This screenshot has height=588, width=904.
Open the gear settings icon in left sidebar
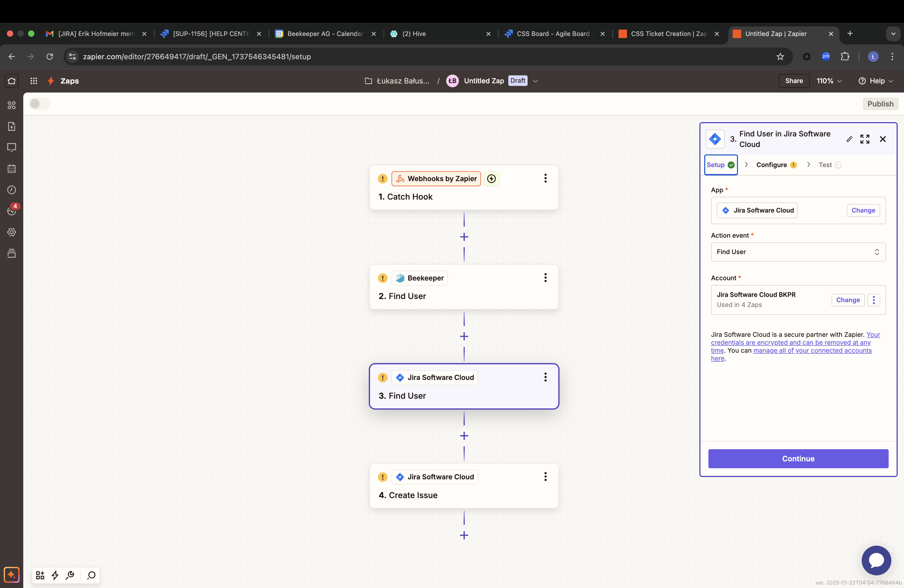click(11, 232)
